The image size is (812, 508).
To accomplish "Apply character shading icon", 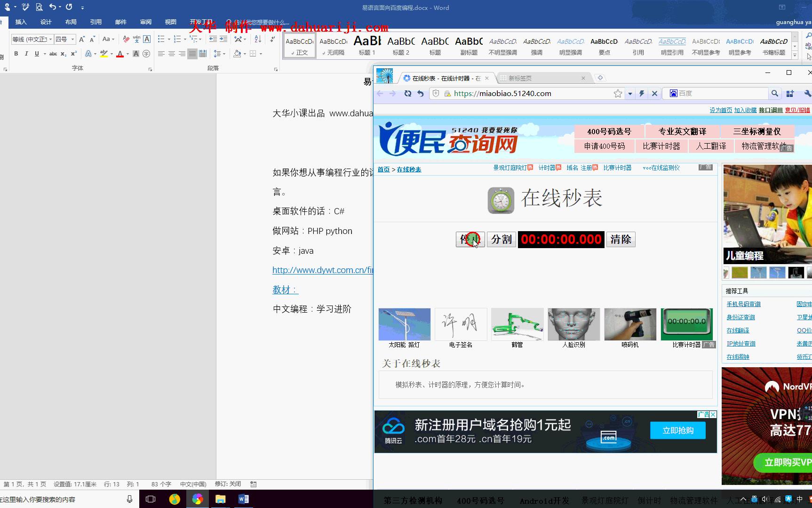I will click(x=136, y=54).
